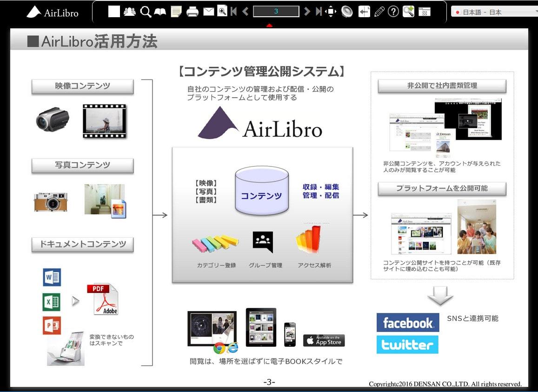This screenshot has height=392, width=538.
Task: Click the Adobe PDF file icon
Action: click(x=103, y=299)
